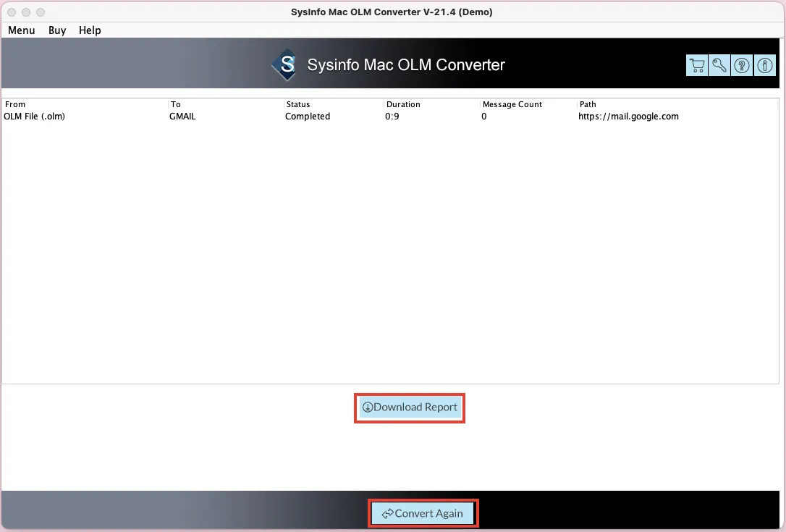Click the Message Count column header
Viewport: 786px width, 532px height.
512,104
